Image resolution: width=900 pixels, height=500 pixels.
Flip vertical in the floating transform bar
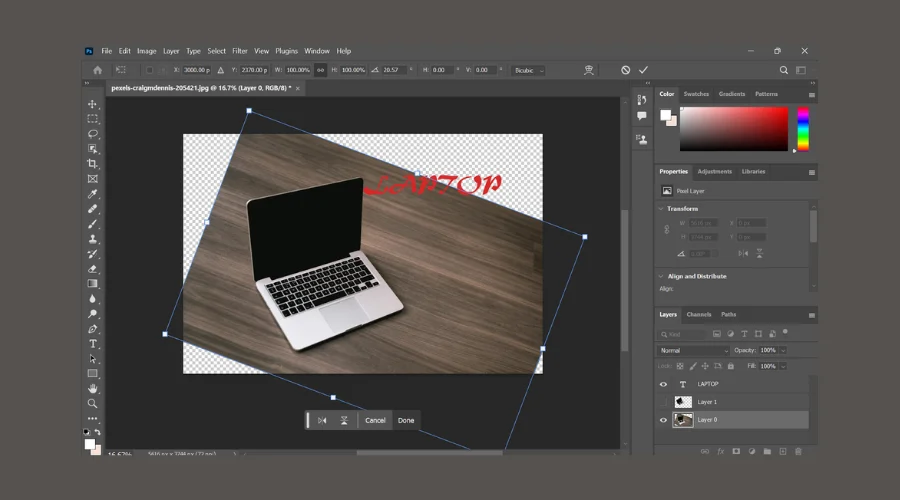[x=344, y=420]
